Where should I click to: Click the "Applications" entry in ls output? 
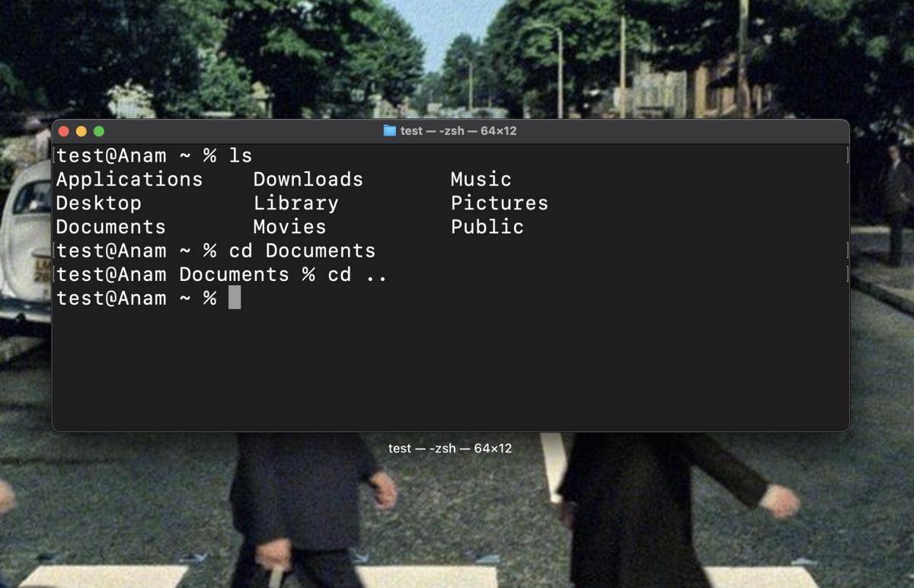[x=129, y=180]
